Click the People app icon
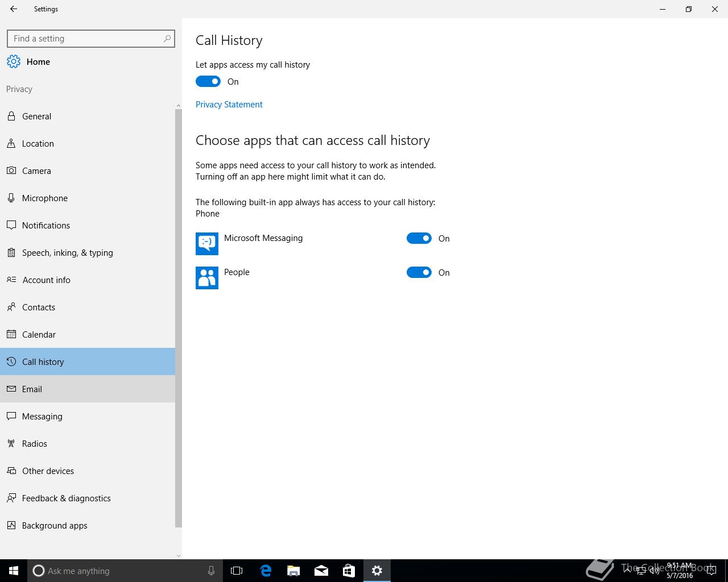 point(207,278)
